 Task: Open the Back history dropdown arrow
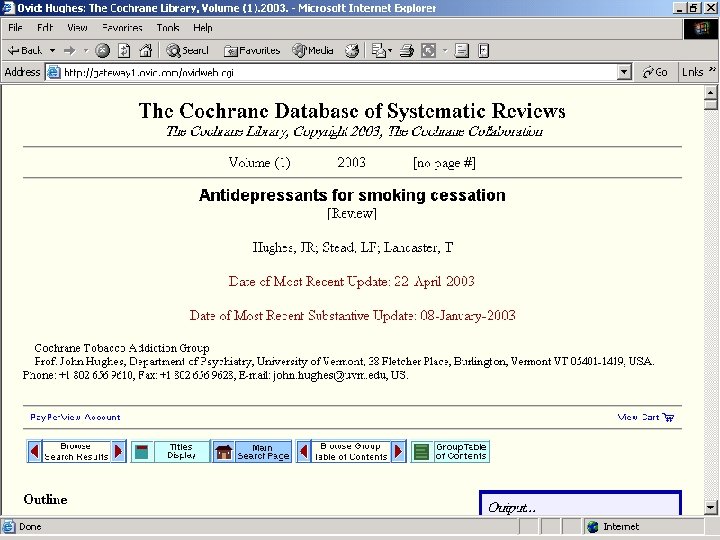(x=52, y=51)
